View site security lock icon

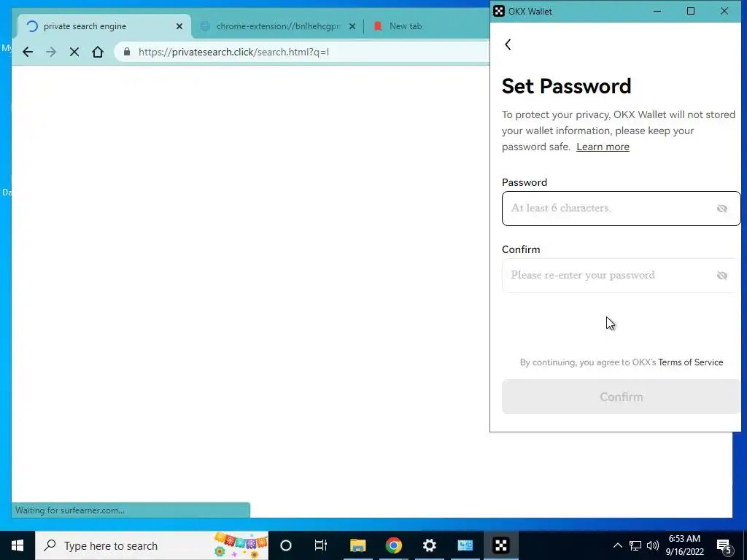[x=127, y=52]
